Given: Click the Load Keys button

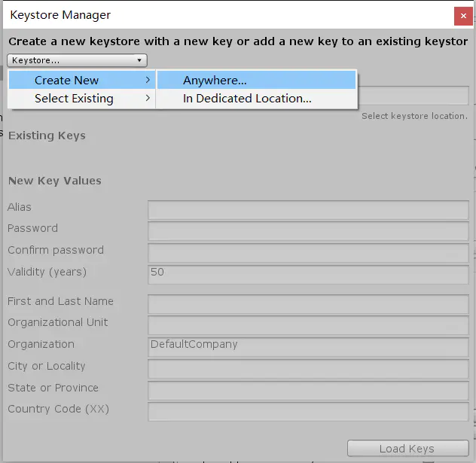Looking at the screenshot, I should (408, 449).
